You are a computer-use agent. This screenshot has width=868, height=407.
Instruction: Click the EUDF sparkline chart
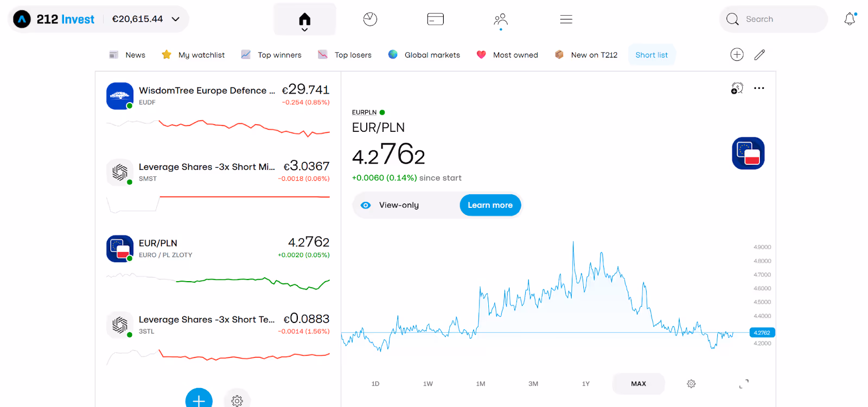pyautogui.click(x=218, y=128)
